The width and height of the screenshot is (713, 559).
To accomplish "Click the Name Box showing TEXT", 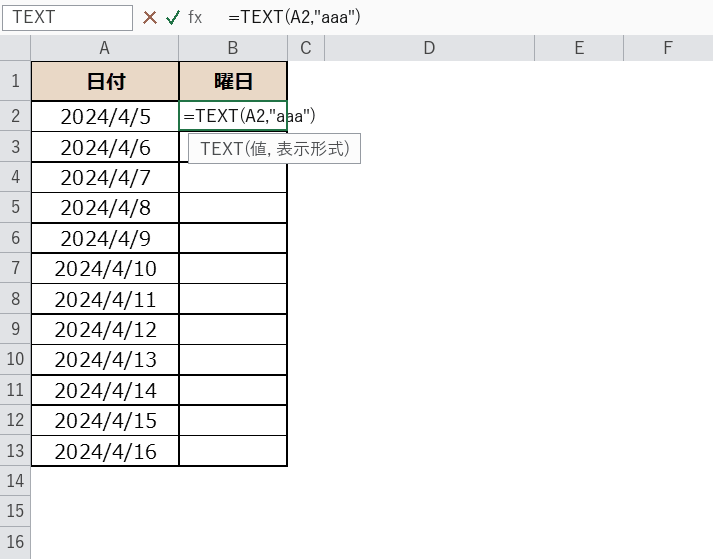I will coord(67,18).
